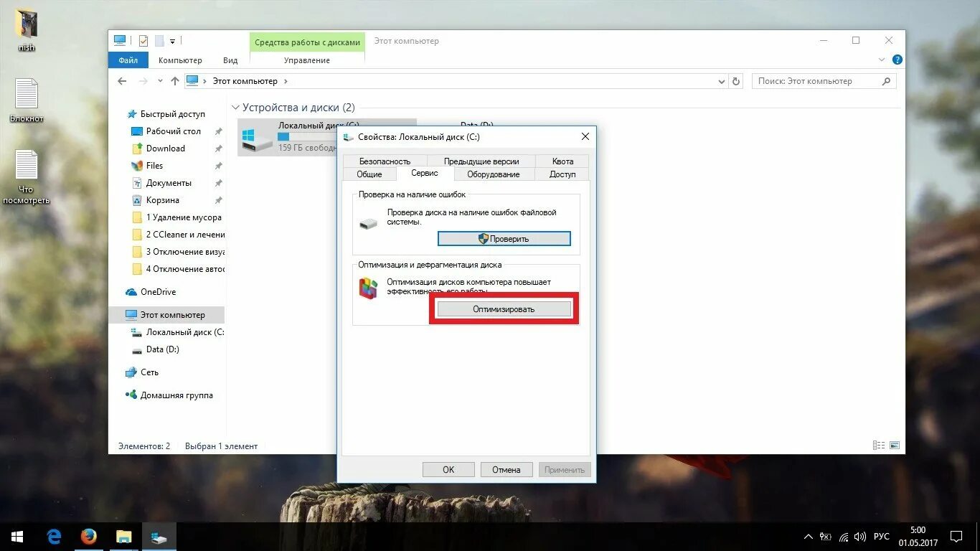Open the properties dialog drive icon in titlebar
Screen dimensions: 980x551
click(347, 136)
